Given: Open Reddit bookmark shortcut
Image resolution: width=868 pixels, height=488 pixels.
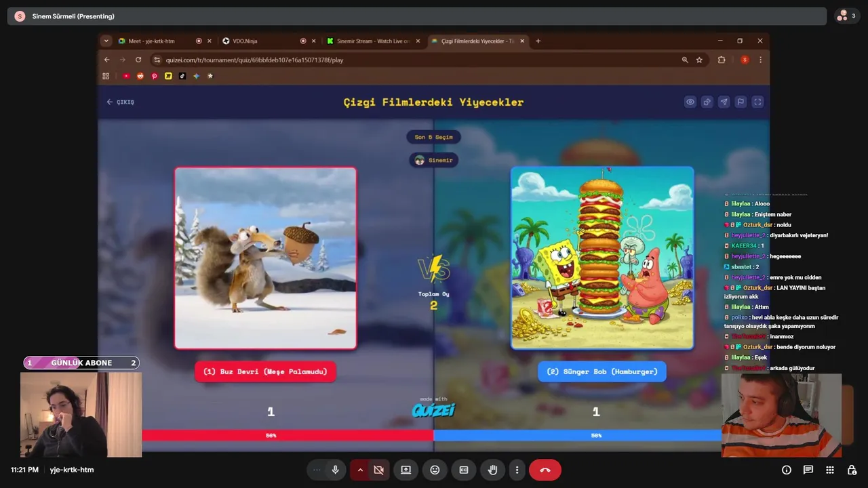Looking at the screenshot, I should tap(140, 76).
